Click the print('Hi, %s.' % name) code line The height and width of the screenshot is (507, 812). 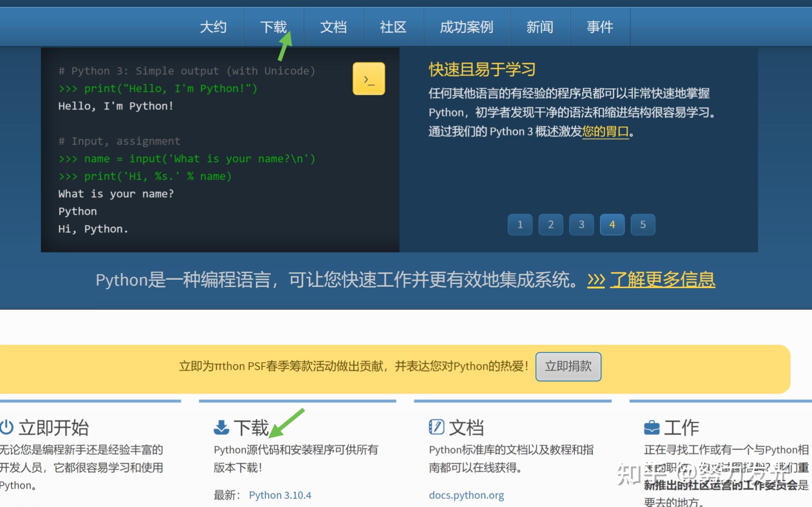pos(145,176)
